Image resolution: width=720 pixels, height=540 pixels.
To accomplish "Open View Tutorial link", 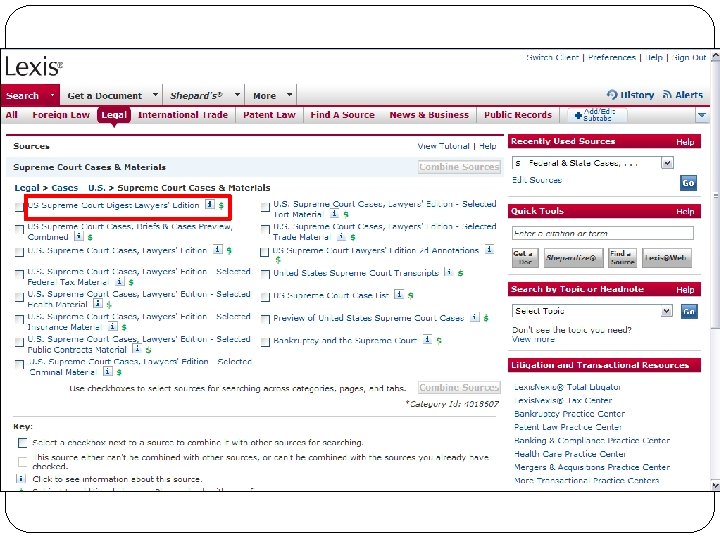I will [443, 146].
